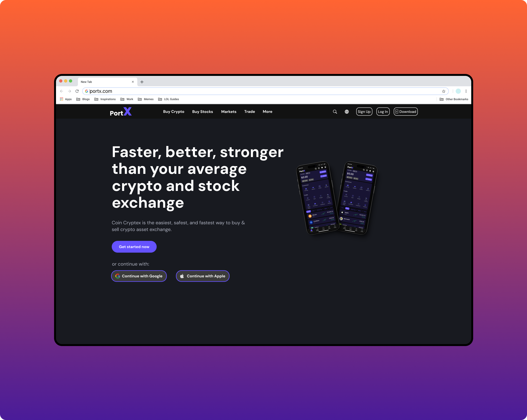Click the Sign Up button
The width and height of the screenshot is (527, 420).
(x=364, y=111)
